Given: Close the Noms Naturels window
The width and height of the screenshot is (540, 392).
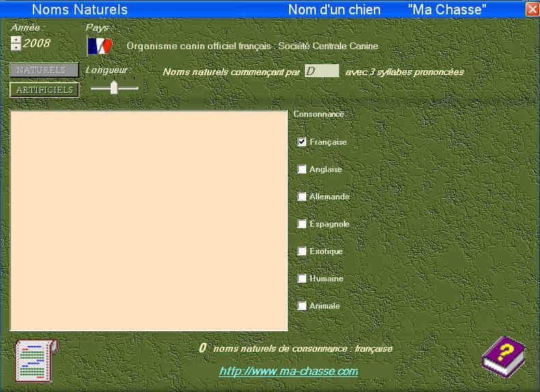Looking at the screenshot, I should click(x=532, y=10).
